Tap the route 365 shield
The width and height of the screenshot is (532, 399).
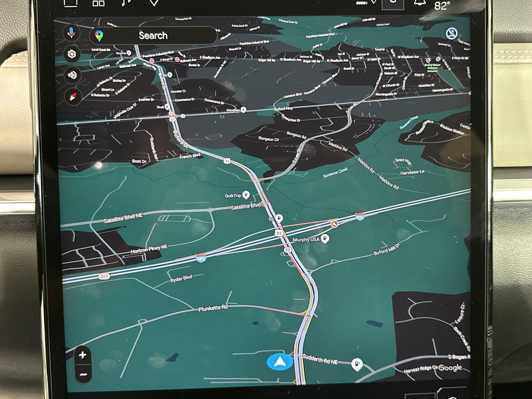point(104,276)
